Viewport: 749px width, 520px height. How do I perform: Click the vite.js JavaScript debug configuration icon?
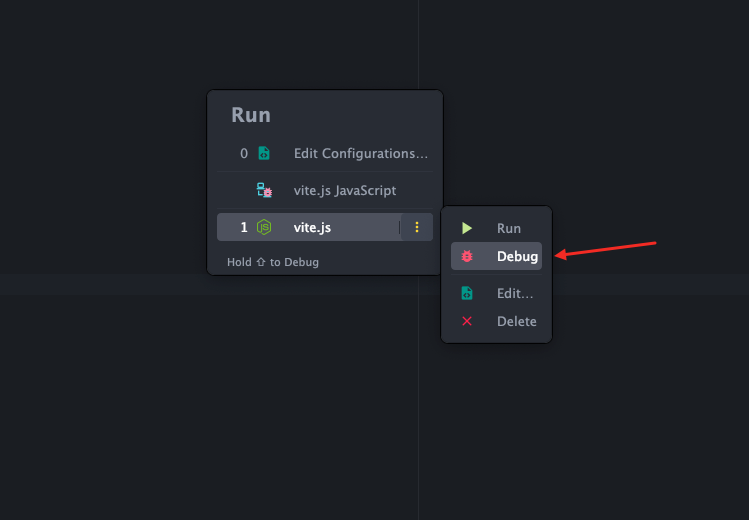pos(264,190)
